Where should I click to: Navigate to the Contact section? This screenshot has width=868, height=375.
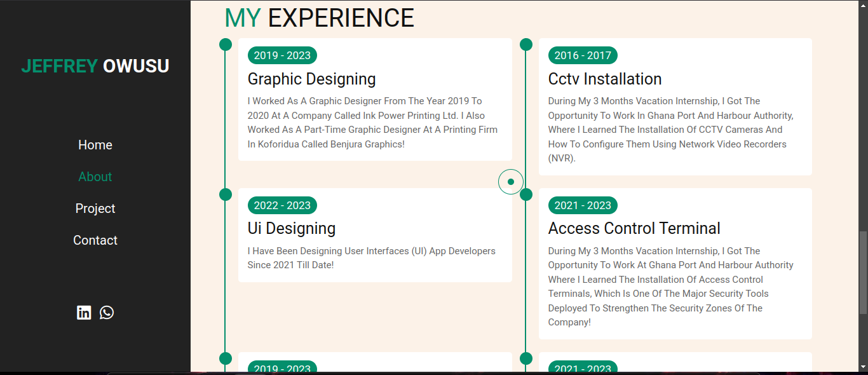click(95, 240)
